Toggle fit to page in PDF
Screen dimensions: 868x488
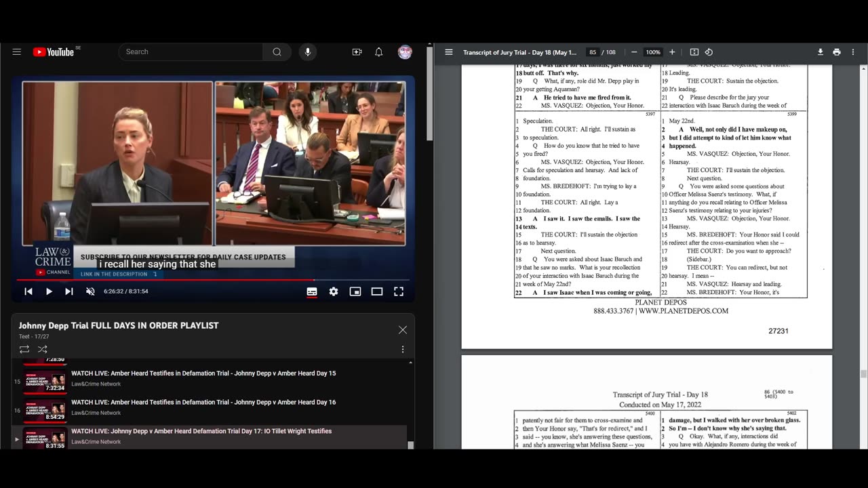(694, 52)
